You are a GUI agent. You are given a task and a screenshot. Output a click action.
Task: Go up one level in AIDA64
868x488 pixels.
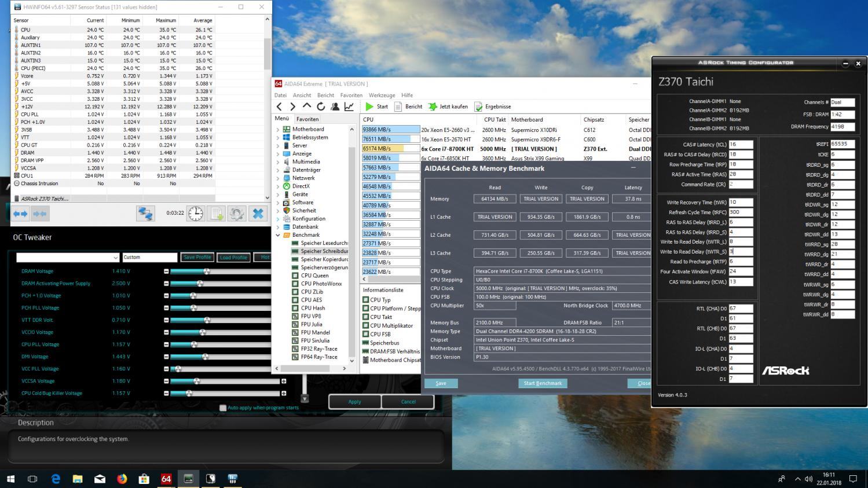point(307,107)
